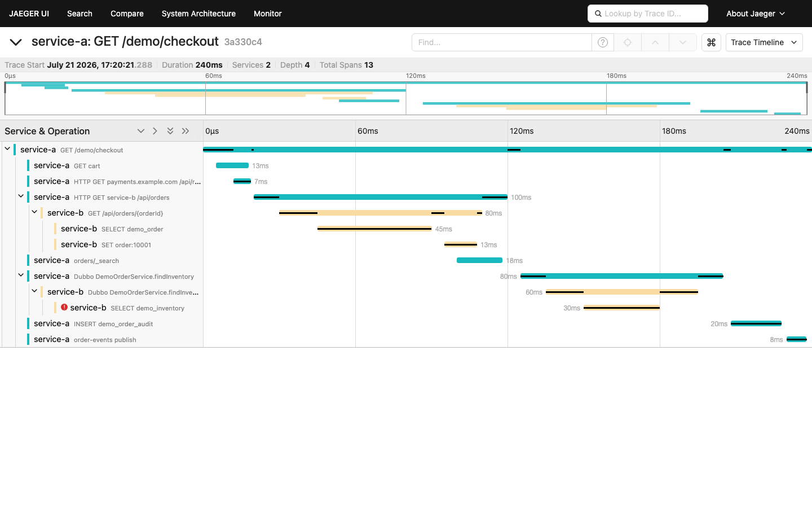Click the 45ms SELECT demo_order bar
This screenshot has height=508, width=812.
(x=374, y=229)
